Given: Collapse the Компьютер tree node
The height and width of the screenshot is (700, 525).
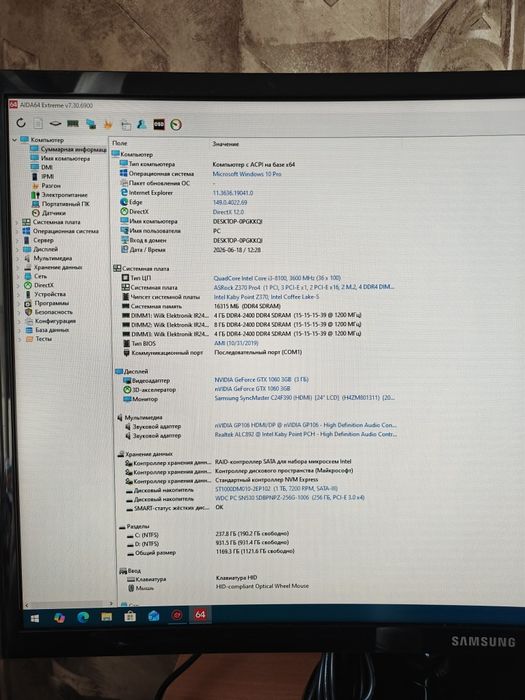Looking at the screenshot, I should tap(14, 140).
